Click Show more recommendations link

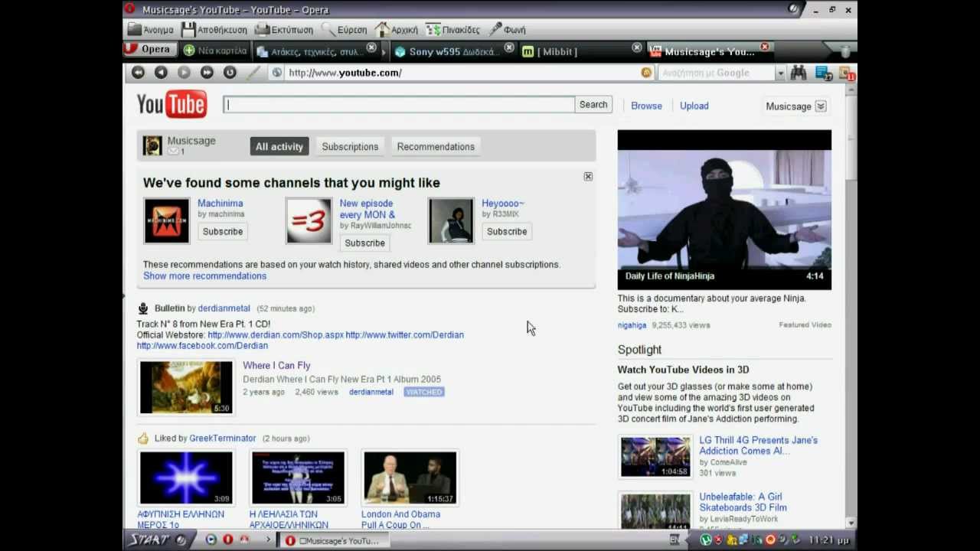(x=204, y=276)
